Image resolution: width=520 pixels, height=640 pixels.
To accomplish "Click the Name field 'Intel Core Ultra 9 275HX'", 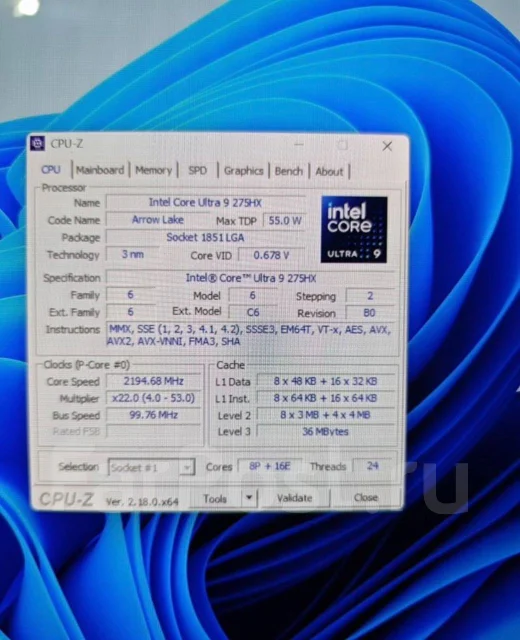I will pyautogui.click(x=205, y=203).
